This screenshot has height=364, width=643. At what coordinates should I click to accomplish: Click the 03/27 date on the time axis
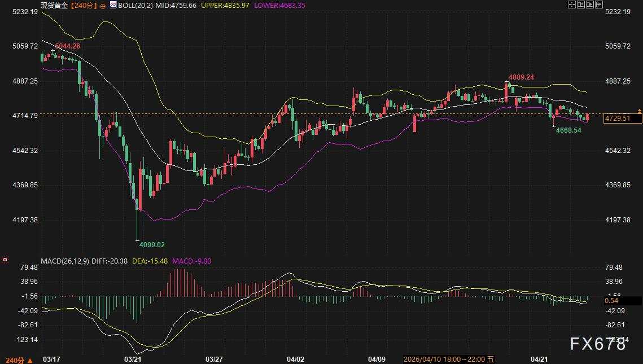click(x=214, y=359)
